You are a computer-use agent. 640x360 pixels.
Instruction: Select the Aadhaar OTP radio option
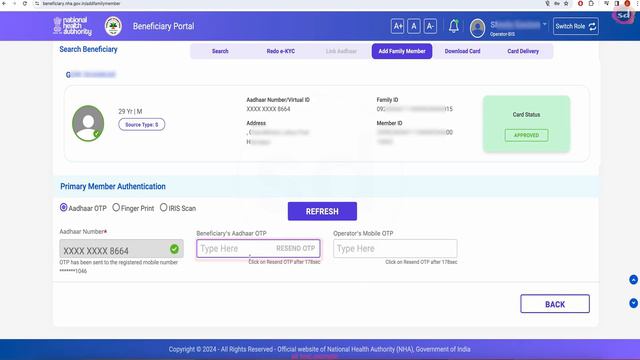pos(63,207)
